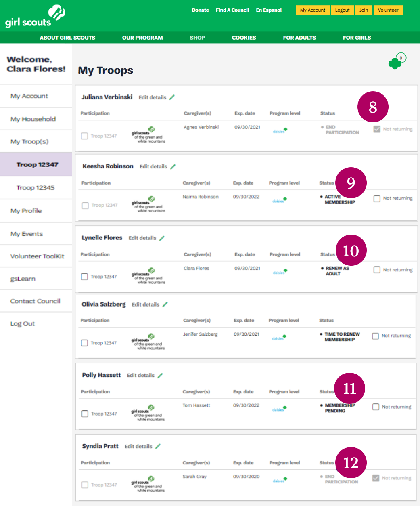Open COOKIES menu
This screenshot has width=420, height=506.
244,38
